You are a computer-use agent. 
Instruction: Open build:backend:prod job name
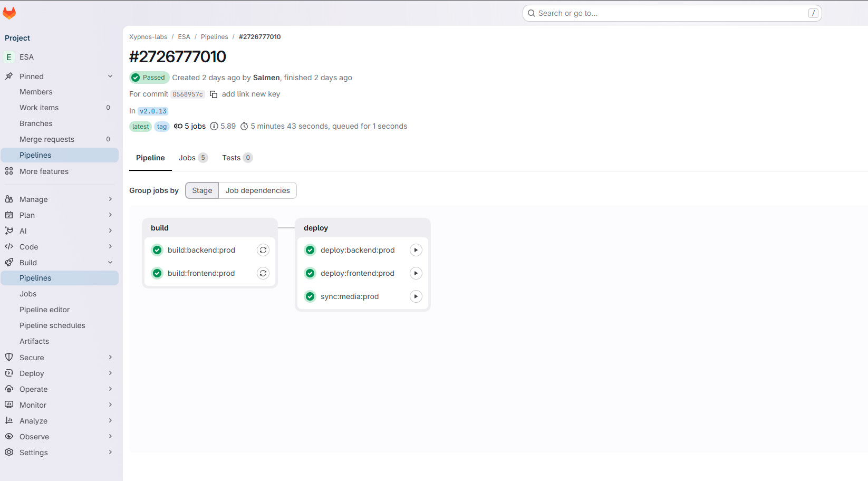coord(201,250)
